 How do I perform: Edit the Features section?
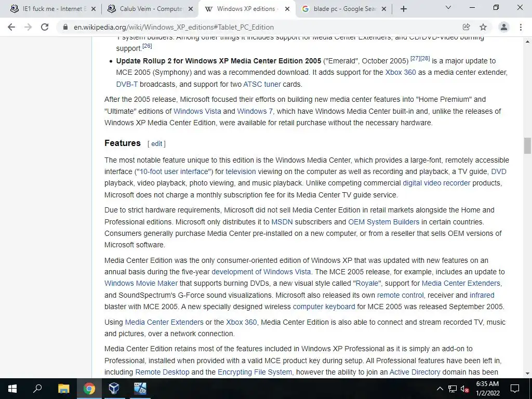[x=157, y=144]
